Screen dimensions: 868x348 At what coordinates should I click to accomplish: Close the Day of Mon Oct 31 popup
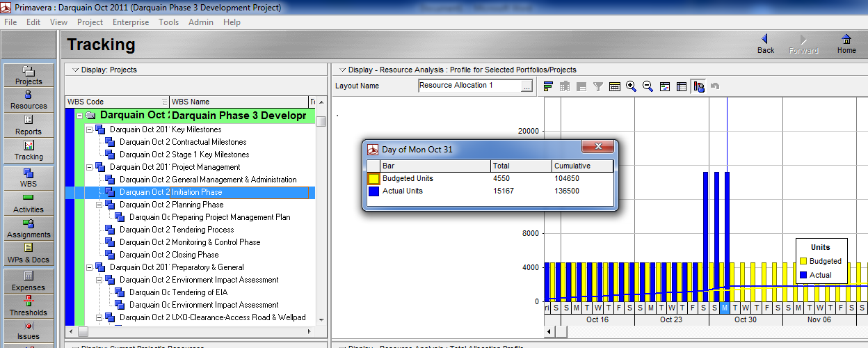click(597, 148)
